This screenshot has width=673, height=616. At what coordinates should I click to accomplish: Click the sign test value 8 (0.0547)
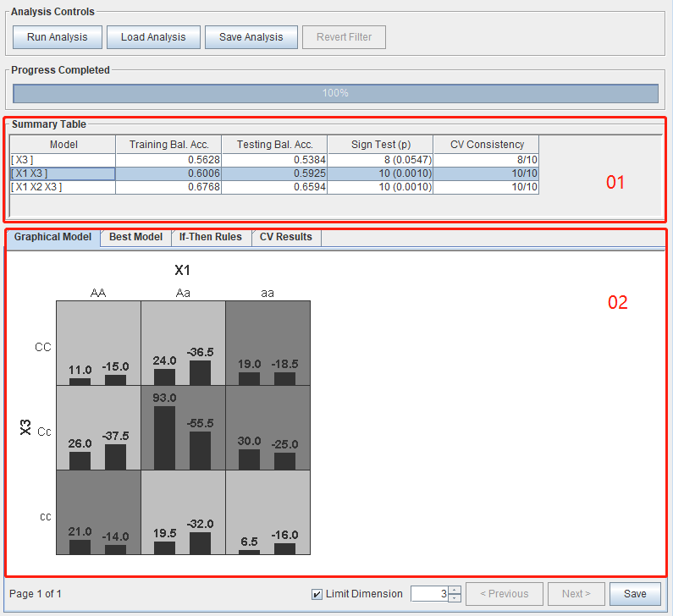(408, 160)
